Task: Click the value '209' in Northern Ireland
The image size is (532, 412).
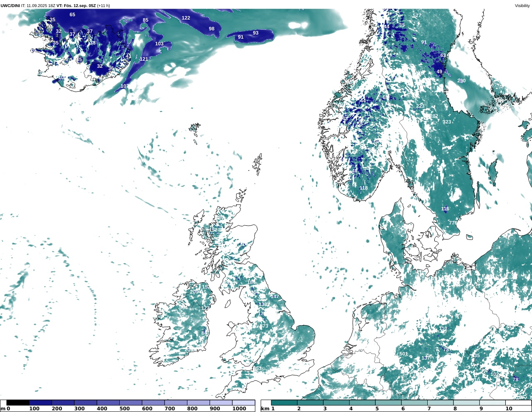Action: [194, 292]
